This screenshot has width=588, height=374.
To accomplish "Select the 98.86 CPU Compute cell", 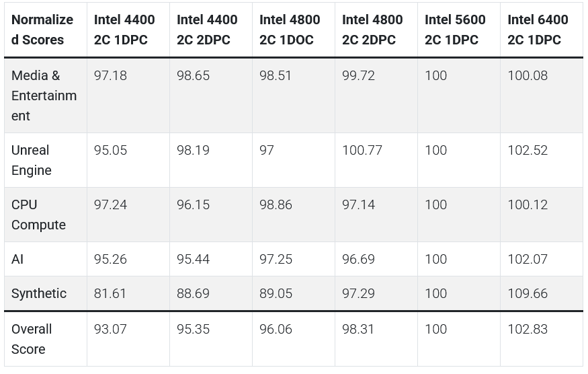I will pos(276,204).
